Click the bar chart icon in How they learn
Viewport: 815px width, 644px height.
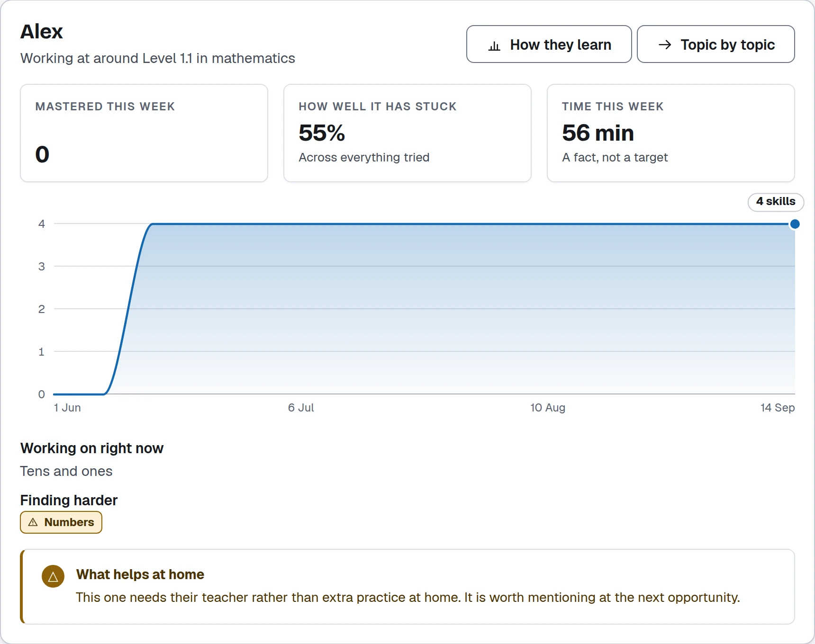click(494, 45)
